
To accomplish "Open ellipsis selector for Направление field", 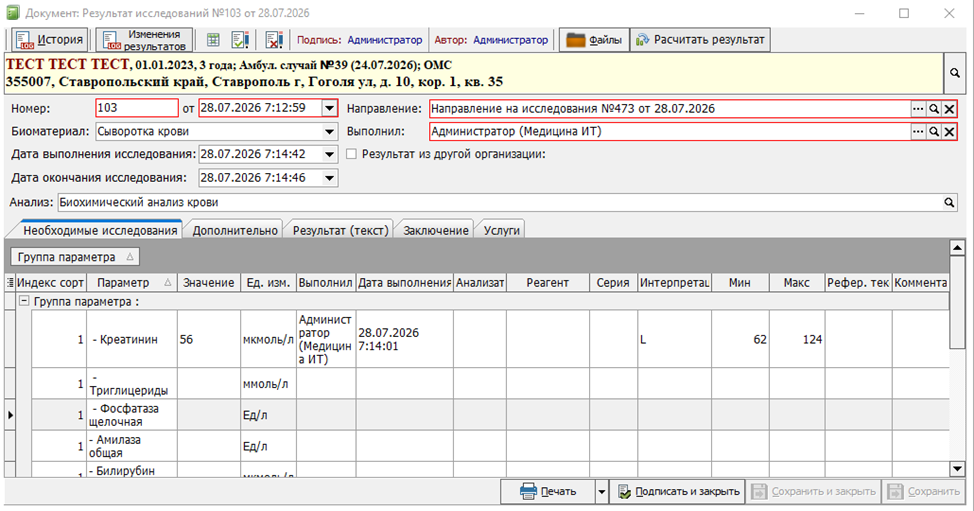I will (x=918, y=109).
